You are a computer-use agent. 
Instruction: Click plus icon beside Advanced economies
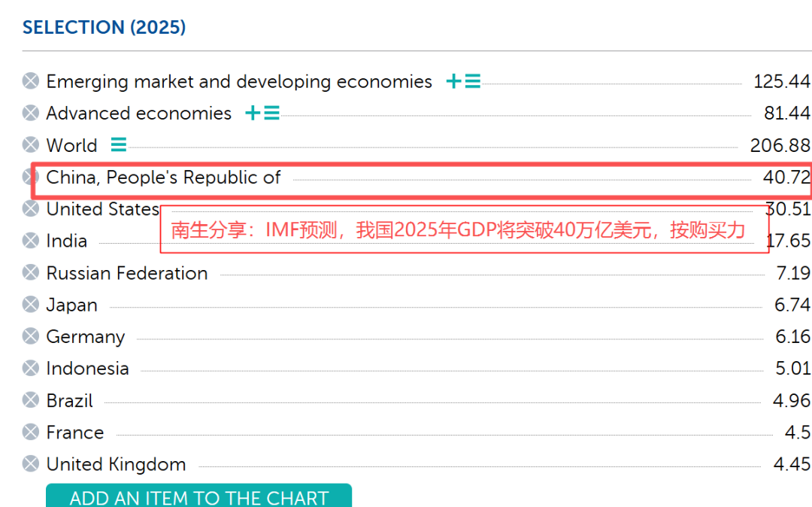(253, 114)
